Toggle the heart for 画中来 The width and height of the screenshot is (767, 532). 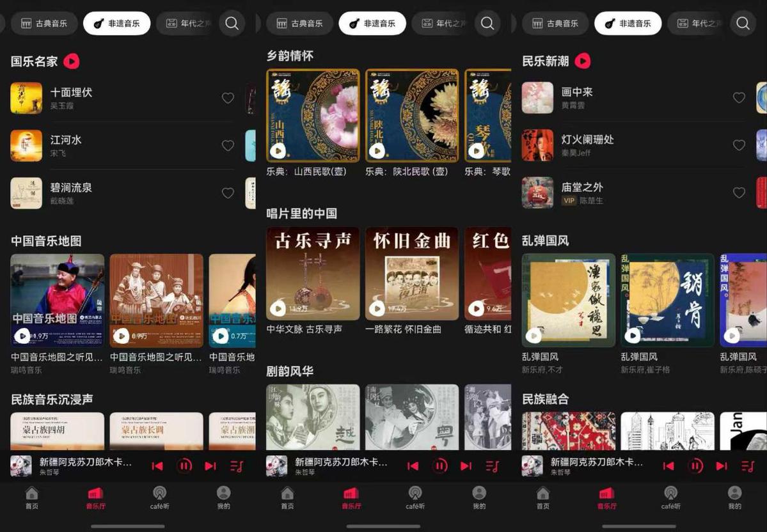[739, 98]
